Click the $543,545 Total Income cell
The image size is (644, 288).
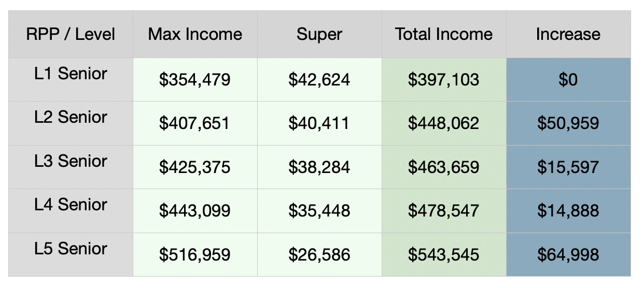444,255
